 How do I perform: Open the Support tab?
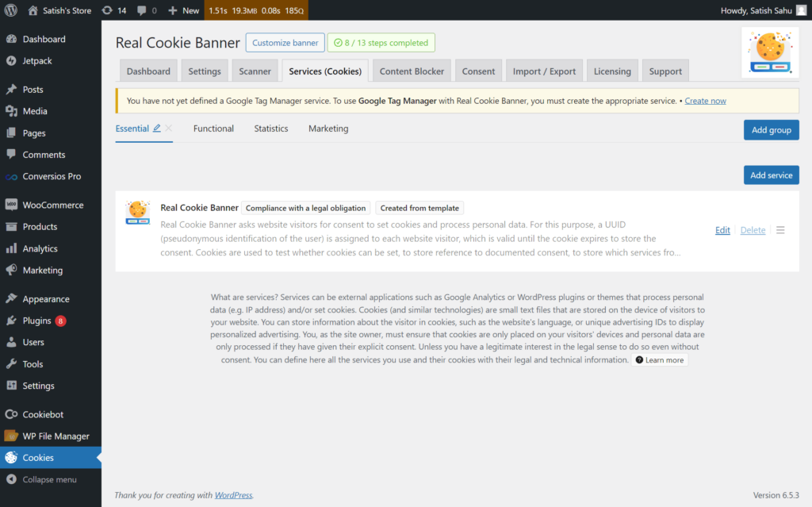pyautogui.click(x=665, y=71)
